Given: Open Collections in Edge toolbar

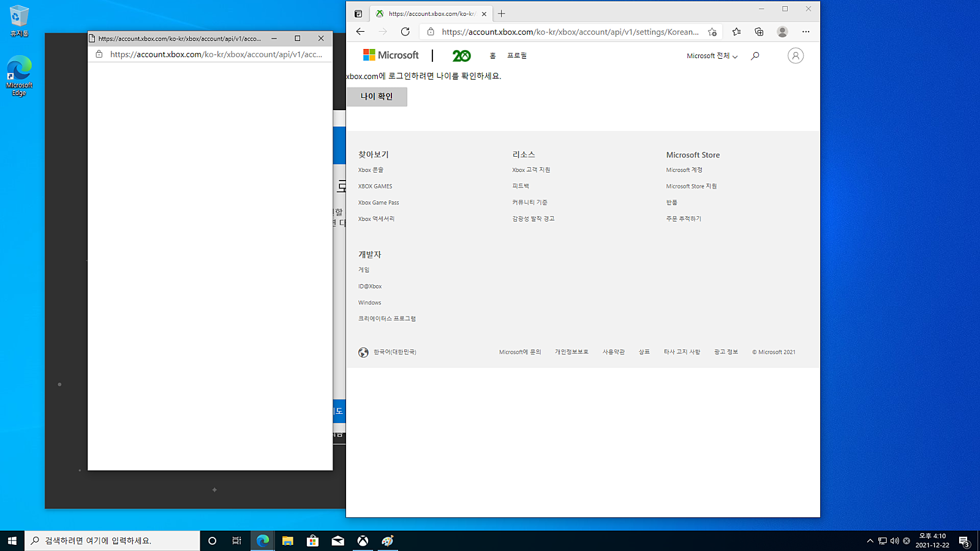Looking at the screenshot, I should point(759,32).
